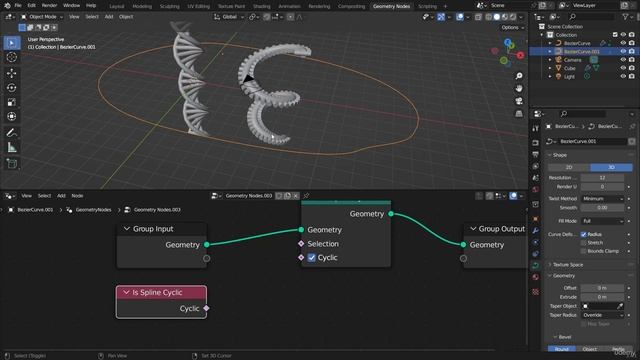The height and width of the screenshot is (360, 640).
Task: Choose the Move tool in viewport toolbar
Action: pyautogui.click(x=12, y=73)
